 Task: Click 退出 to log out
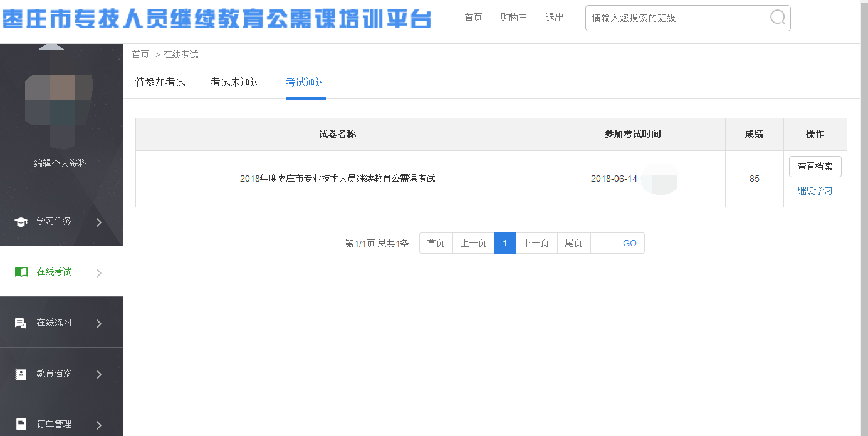click(x=555, y=18)
